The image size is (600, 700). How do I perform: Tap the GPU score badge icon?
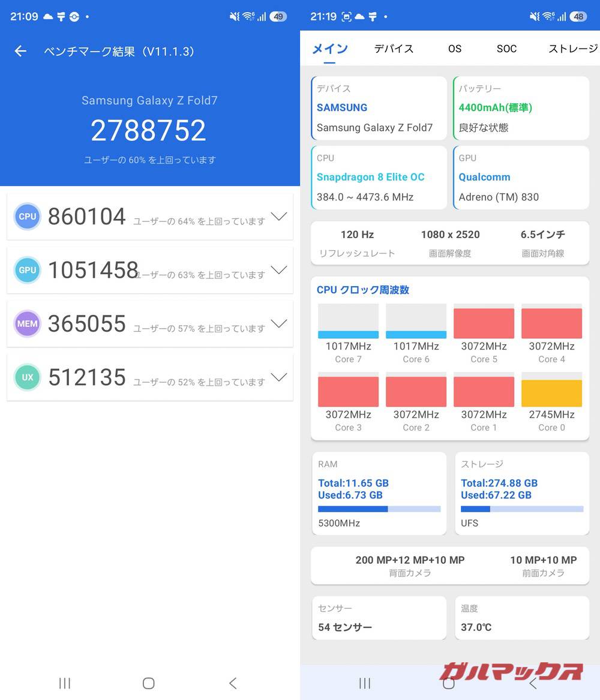[27, 270]
